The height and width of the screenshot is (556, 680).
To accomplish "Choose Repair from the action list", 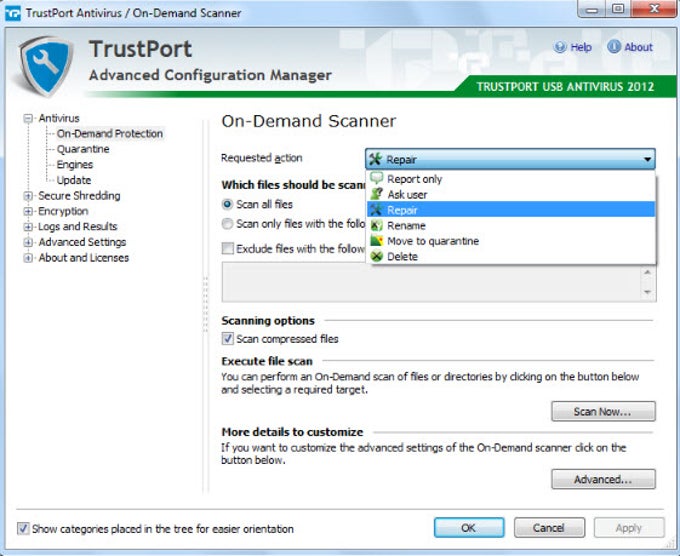I will point(511,210).
